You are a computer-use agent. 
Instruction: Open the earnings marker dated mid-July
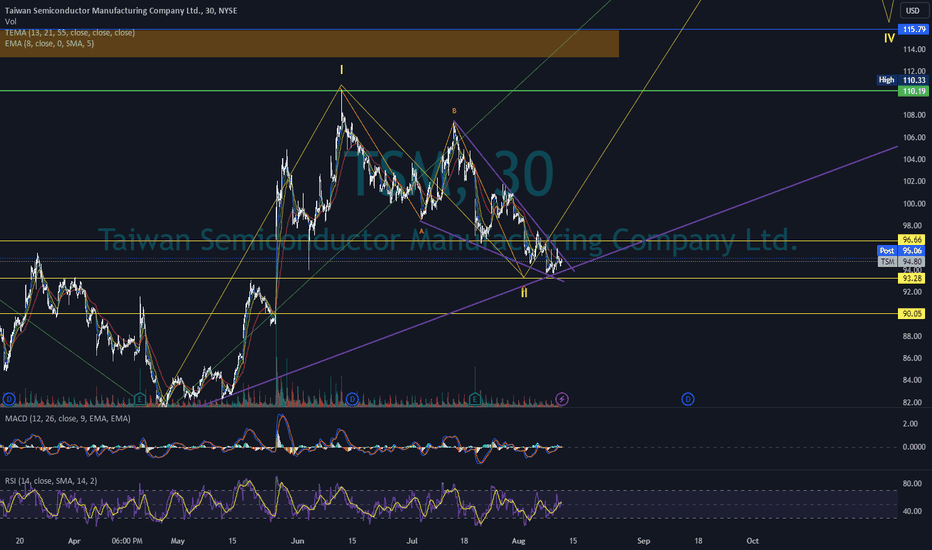[474, 399]
